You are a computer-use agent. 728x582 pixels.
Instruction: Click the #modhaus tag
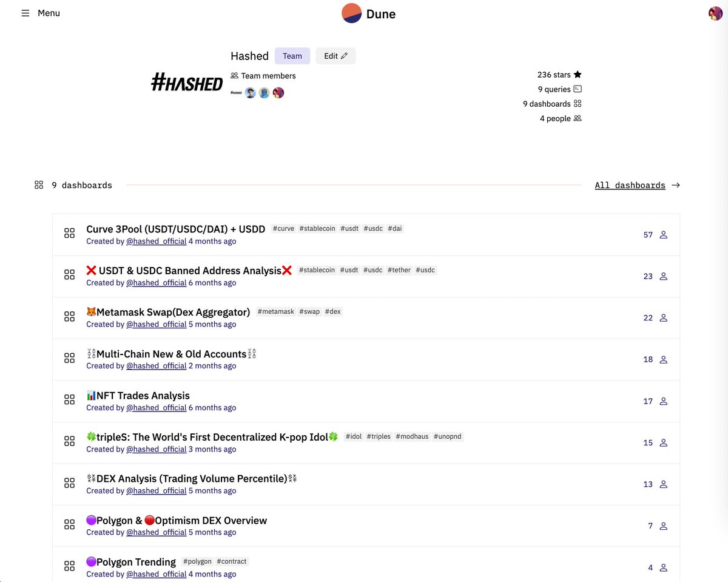[x=412, y=437]
